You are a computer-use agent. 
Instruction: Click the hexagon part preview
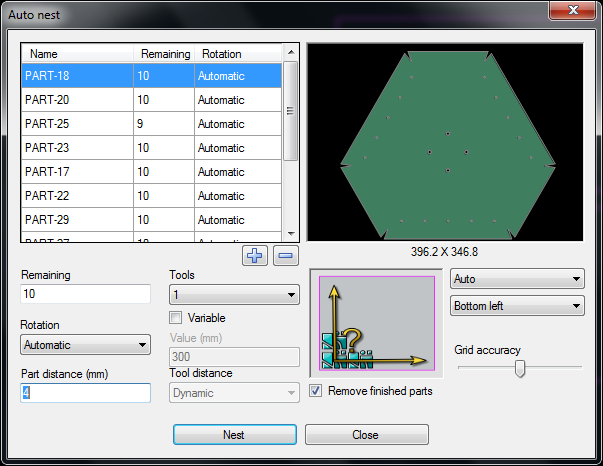(x=446, y=142)
